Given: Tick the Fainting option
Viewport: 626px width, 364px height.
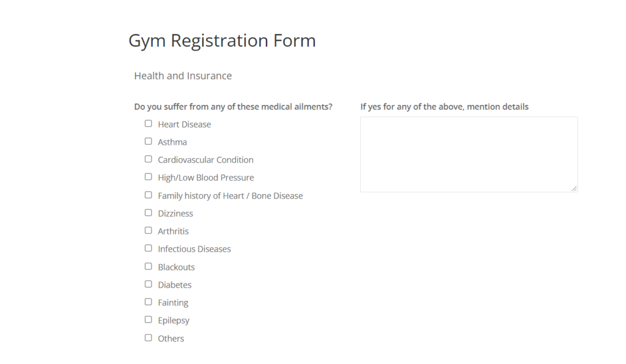Looking at the screenshot, I should (x=148, y=301).
